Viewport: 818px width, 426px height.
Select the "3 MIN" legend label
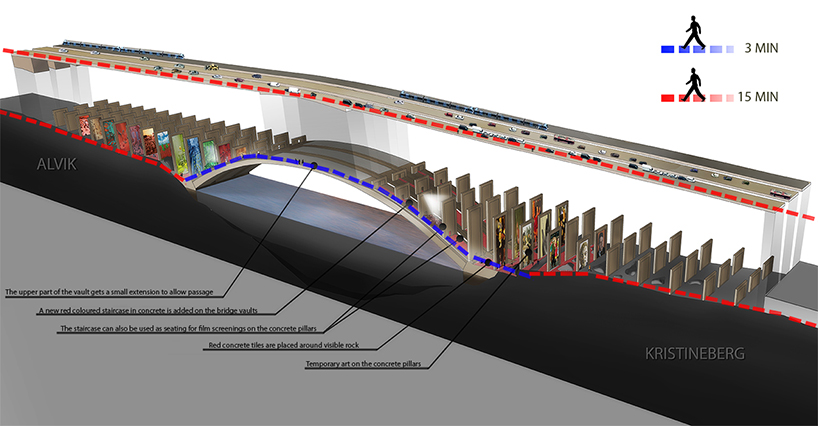759,48
